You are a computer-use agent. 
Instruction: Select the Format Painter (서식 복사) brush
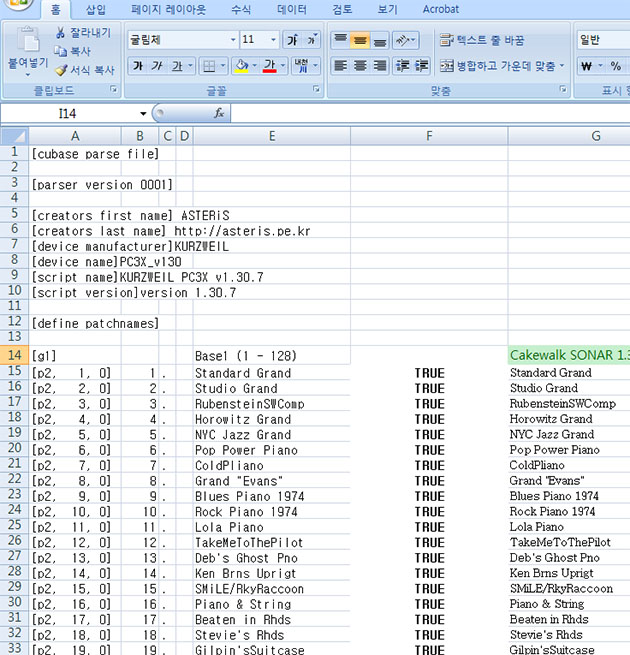click(61, 70)
